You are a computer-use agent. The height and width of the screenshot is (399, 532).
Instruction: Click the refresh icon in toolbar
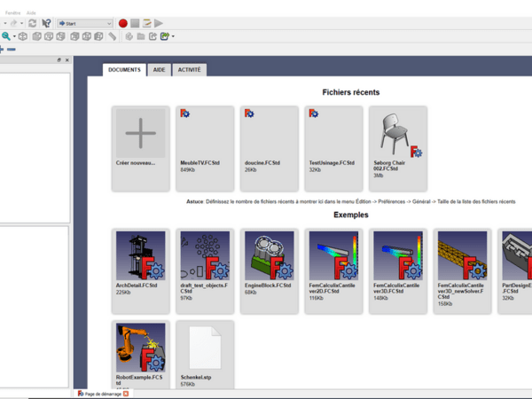click(33, 23)
